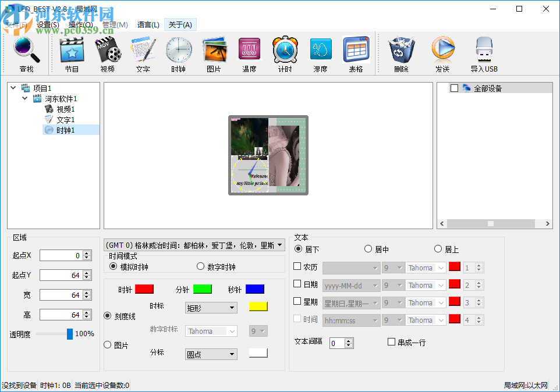
Task: Open the 视频 video tool
Action: point(107,52)
